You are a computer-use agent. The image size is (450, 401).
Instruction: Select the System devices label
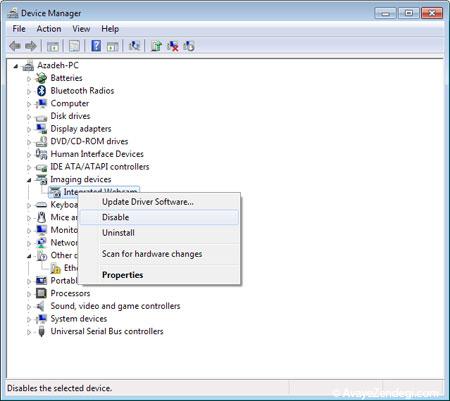[x=79, y=319]
